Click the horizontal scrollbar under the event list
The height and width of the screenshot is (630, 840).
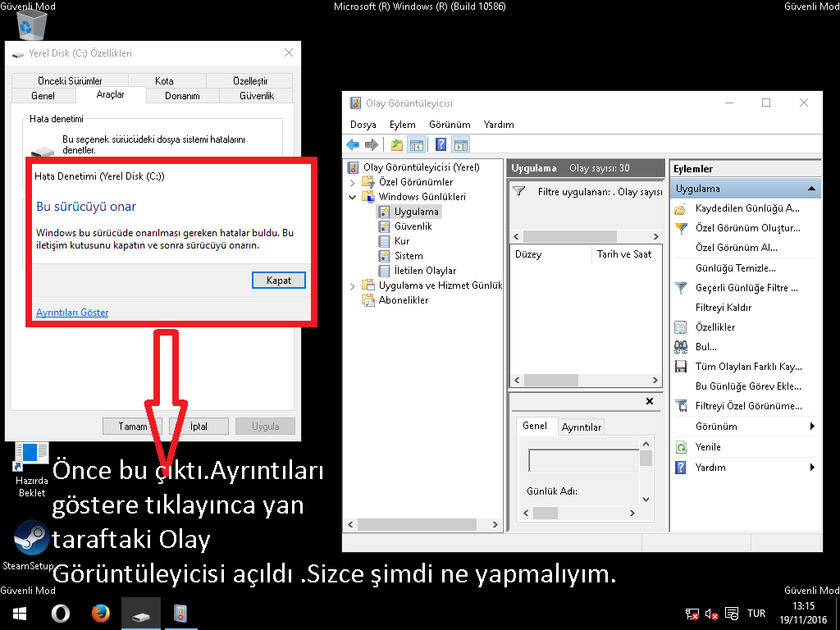point(584,381)
